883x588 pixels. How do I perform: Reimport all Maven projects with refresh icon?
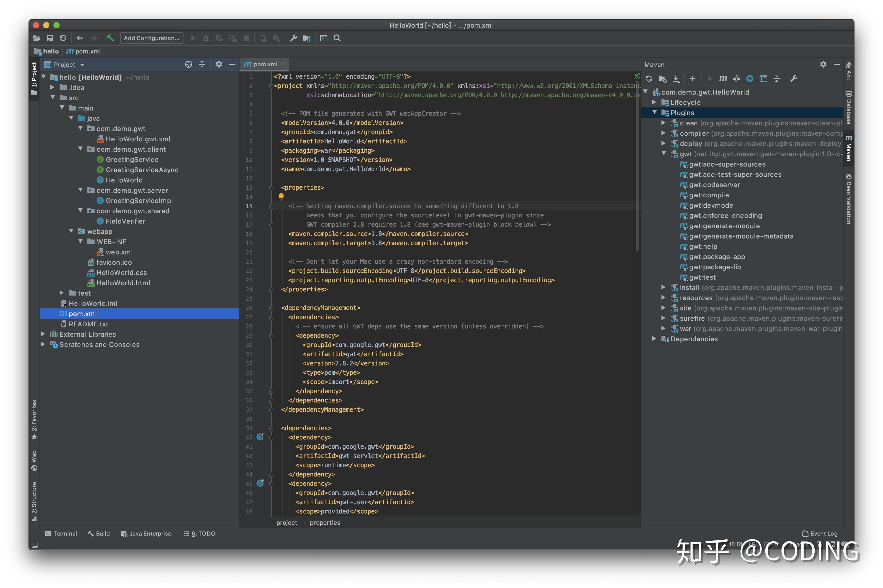[x=649, y=79]
